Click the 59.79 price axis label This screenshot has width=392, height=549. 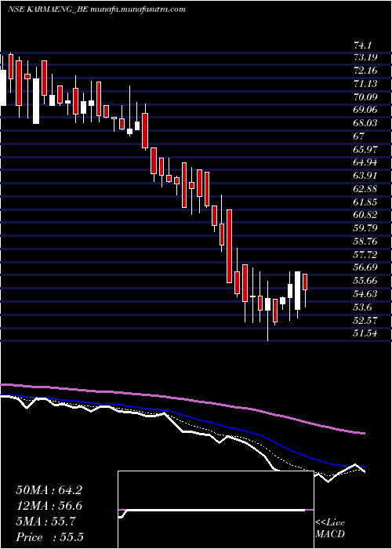(365, 228)
